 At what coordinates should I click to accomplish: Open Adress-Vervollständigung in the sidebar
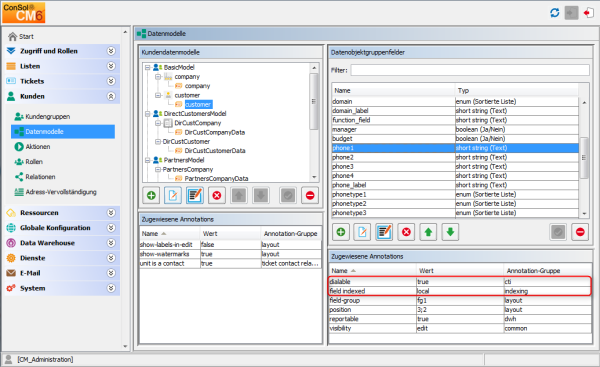[55, 192]
